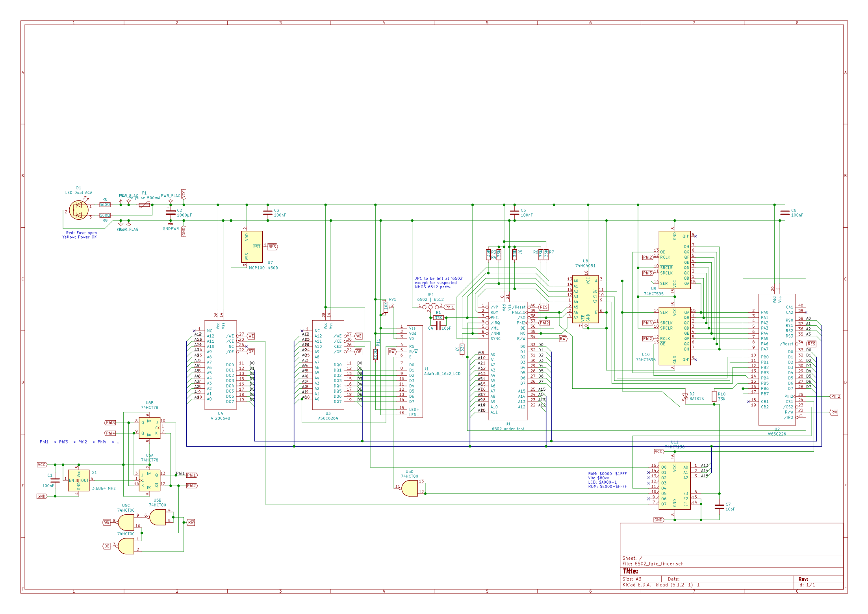868x614 pixels.
Task: Click the JP1 jumper symbol
Action: 430,306
